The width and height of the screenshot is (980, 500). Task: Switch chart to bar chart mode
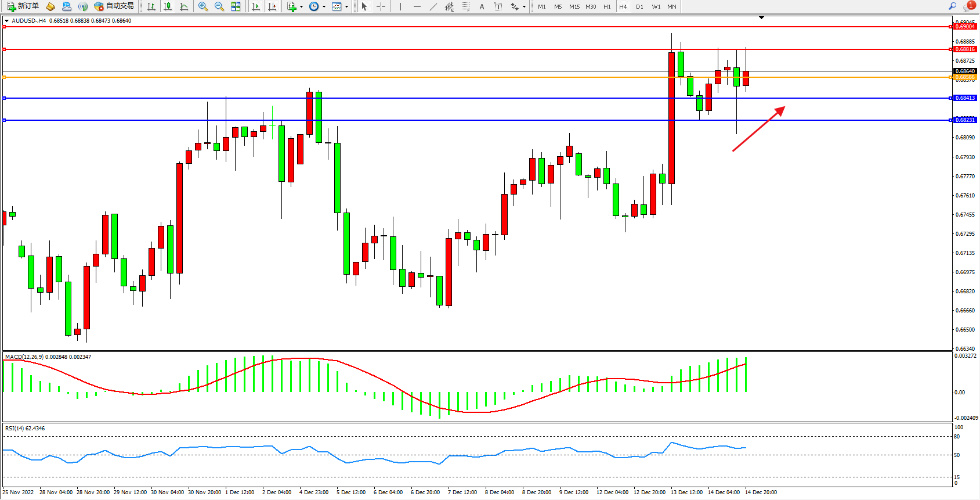[151, 6]
